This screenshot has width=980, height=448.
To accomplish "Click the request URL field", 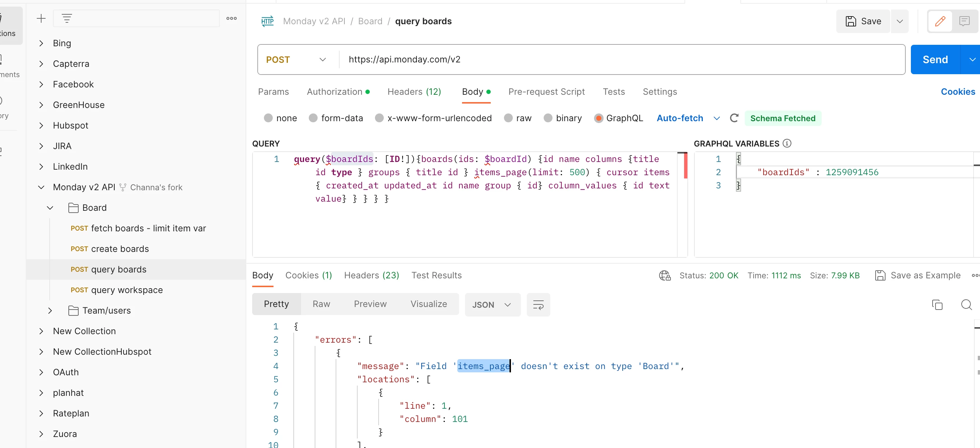I will 622,59.
